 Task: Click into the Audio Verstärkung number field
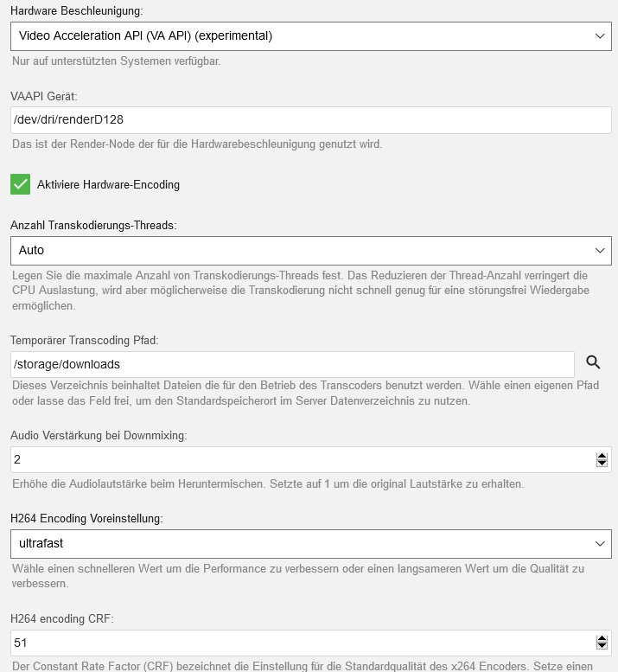coord(303,460)
